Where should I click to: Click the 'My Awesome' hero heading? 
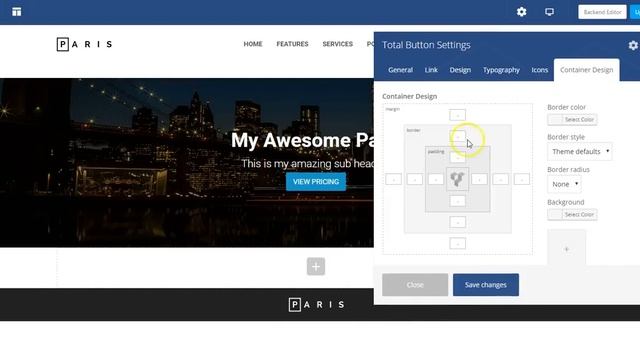(302, 140)
